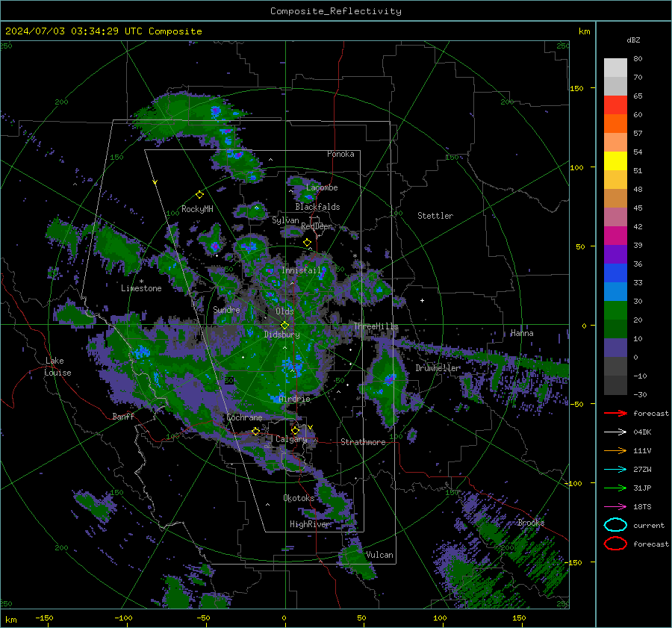Click the Okotoks label
Image resolution: width=672 pixels, height=628 pixels.
pos(299,498)
